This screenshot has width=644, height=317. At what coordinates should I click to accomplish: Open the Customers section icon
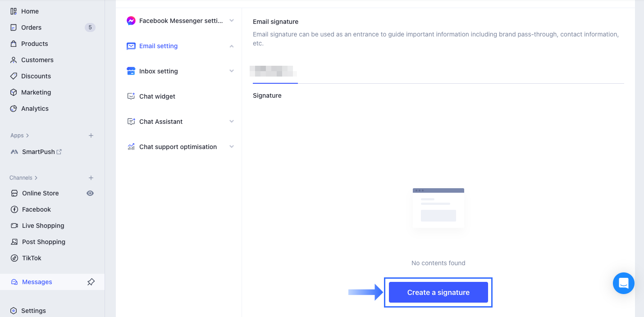point(13,59)
